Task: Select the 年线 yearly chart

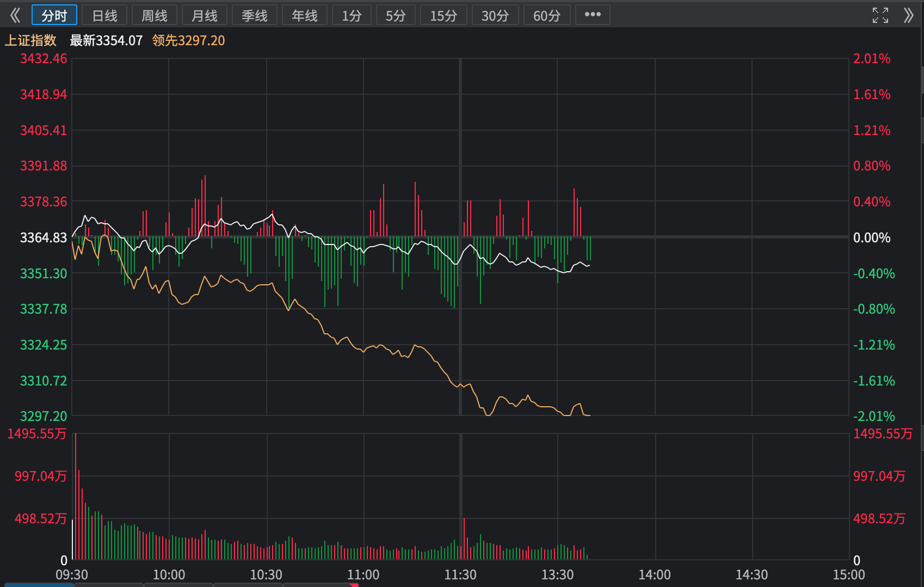Action: click(305, 15)
